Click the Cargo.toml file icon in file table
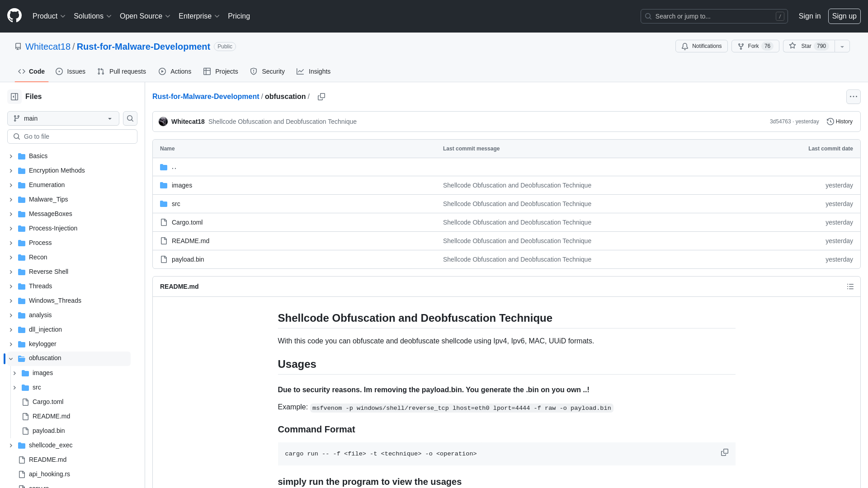This screenshot has height=488, width=868. pyautogui.click(x=164, y=222)
